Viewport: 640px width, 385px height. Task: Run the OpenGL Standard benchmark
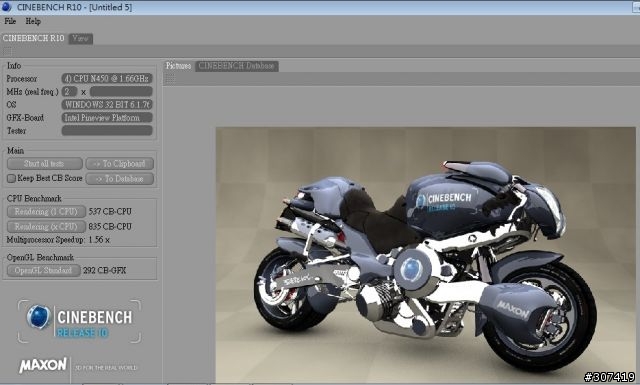pyautogui.click(x=43, y=270)
